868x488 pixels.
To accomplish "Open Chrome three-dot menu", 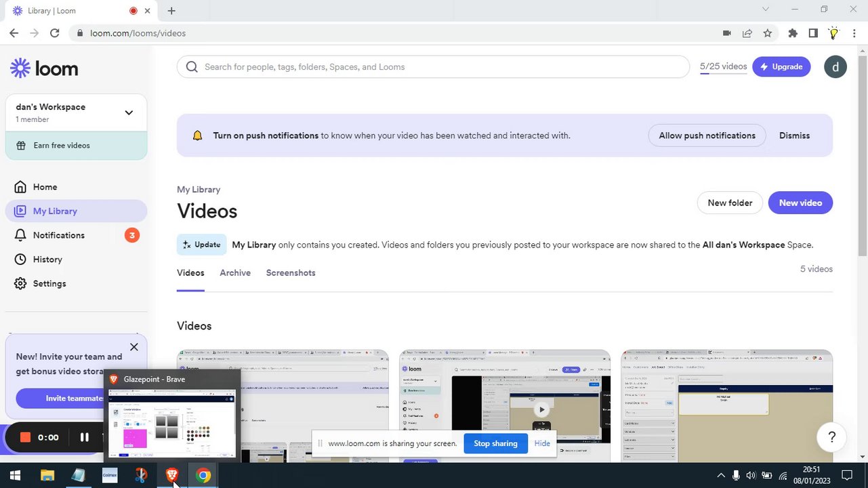I will click(x=854, y=33).
